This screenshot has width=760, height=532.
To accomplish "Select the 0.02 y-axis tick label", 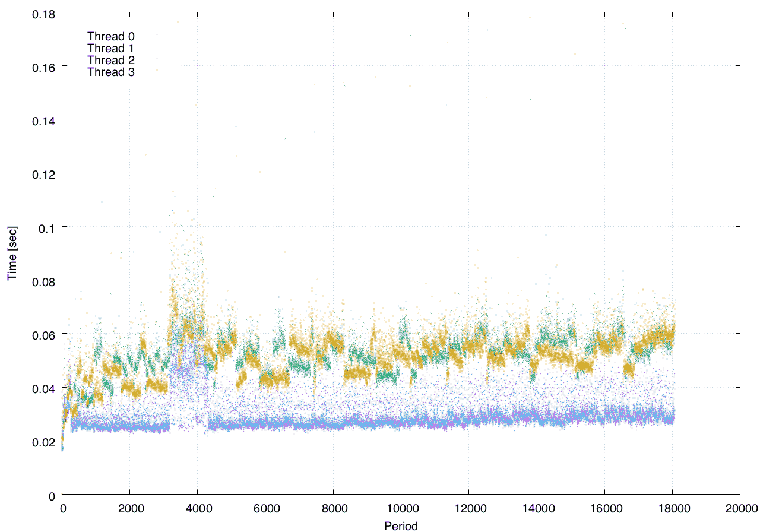I will (x=43, y=441).
